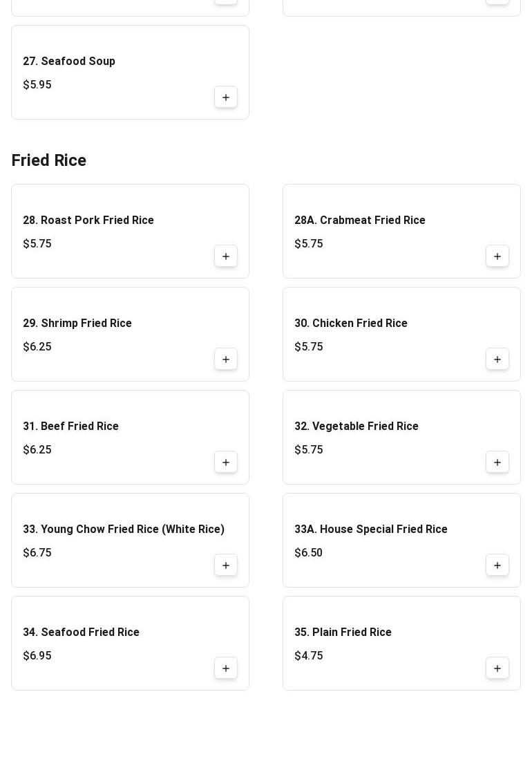Open 28A. Crabmeat Fried Rice details

click(360, 221)
